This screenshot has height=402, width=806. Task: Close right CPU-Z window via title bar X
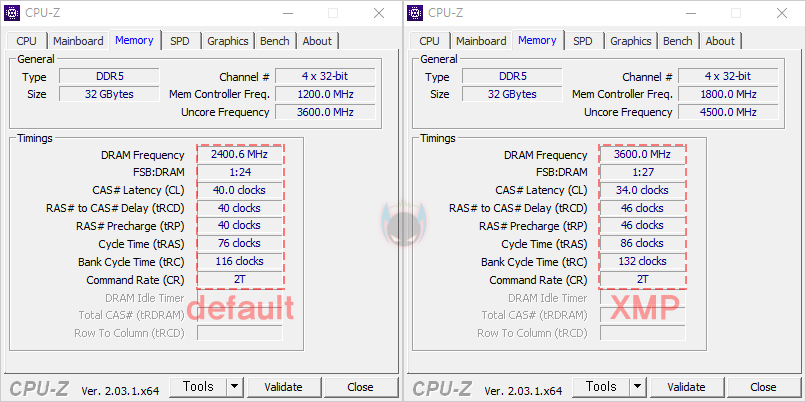782,13
